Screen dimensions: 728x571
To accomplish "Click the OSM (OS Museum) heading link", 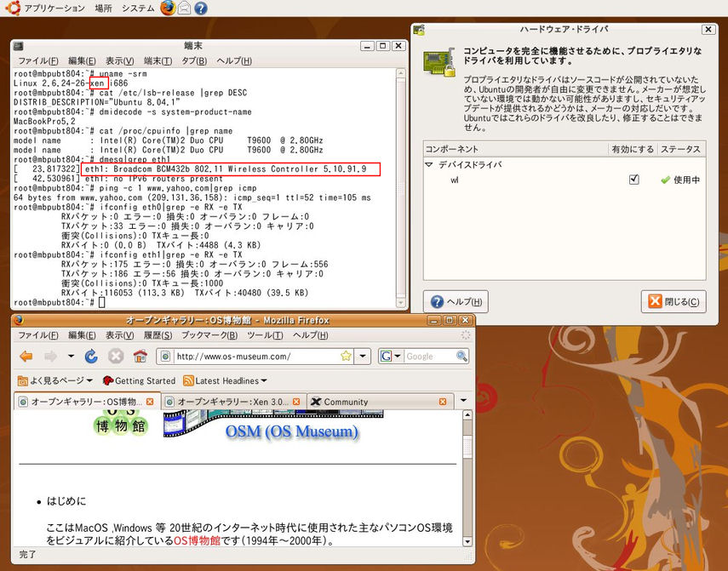I will (292, 431).
